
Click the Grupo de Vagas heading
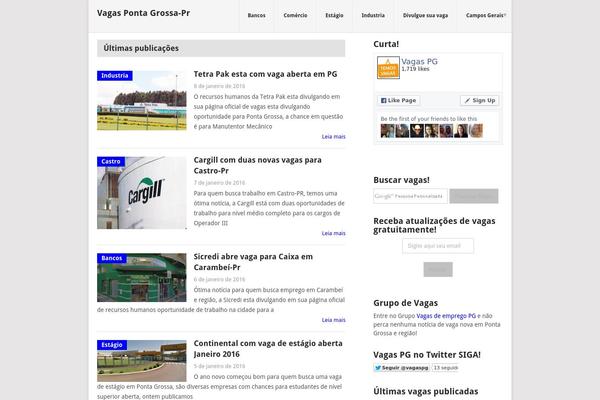[405, 303]
